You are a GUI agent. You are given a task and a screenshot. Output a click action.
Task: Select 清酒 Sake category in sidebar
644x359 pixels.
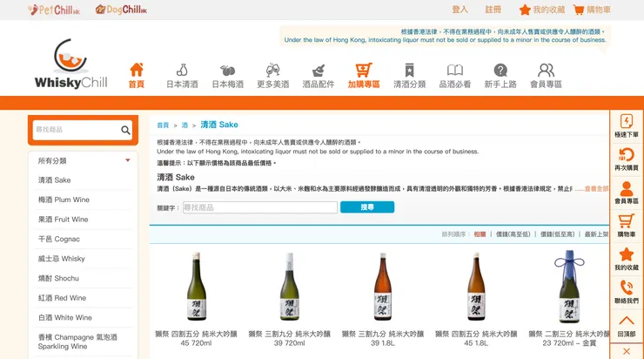[54, 180]
